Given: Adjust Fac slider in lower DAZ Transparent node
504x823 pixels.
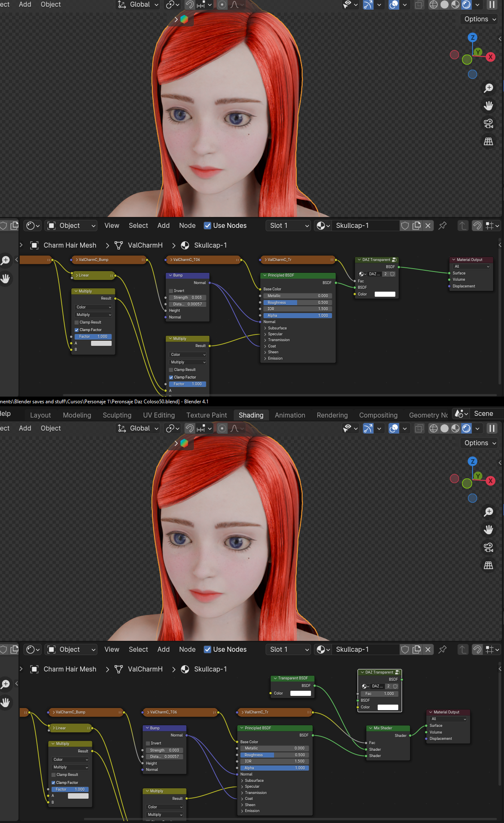Looking at the screenshot, I should pos(379,694).
